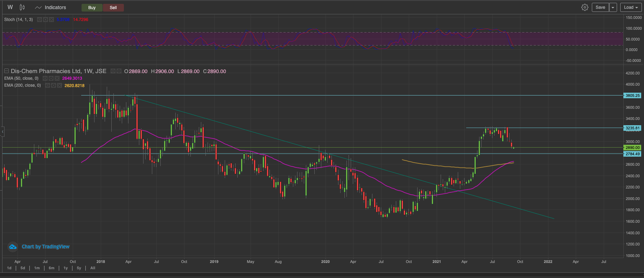Delete the EMA (200, close, 0) indicator
This screenshot has width=644, height=278.
pyautogui.click(x=59, y=85)
